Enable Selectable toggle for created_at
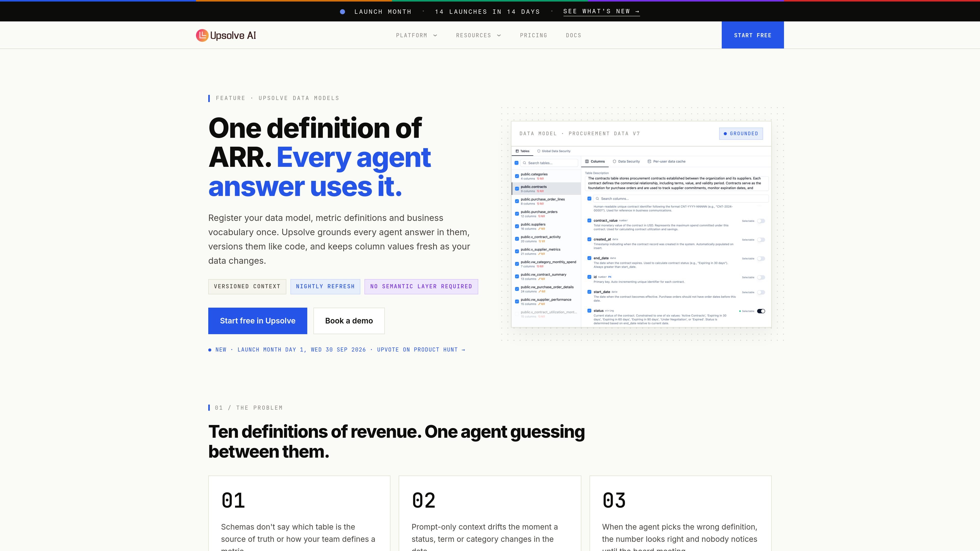The width and height of the screenshot is (980, 551). click(761, 240)
